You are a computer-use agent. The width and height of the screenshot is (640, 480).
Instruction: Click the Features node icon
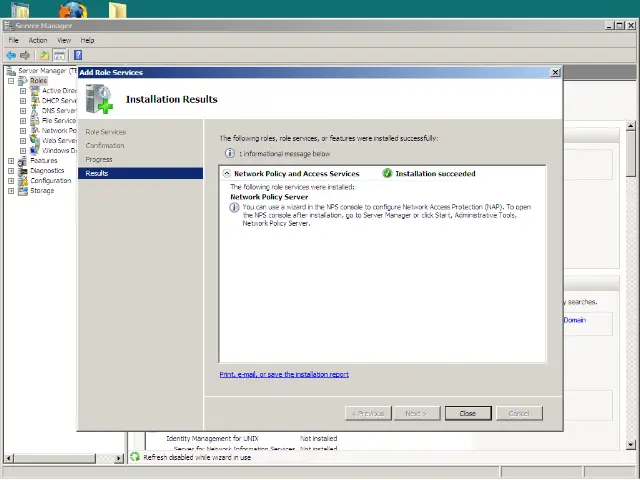tap(23, 161)
